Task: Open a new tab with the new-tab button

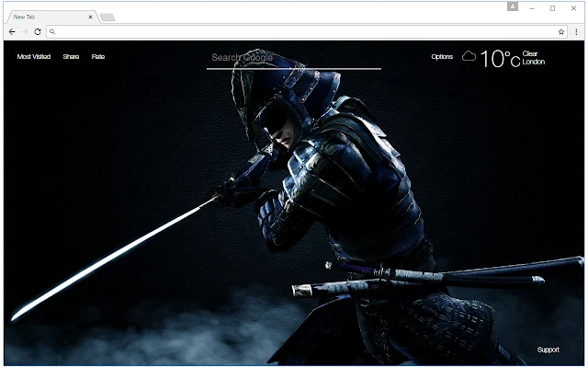Action: coord(107,17)
